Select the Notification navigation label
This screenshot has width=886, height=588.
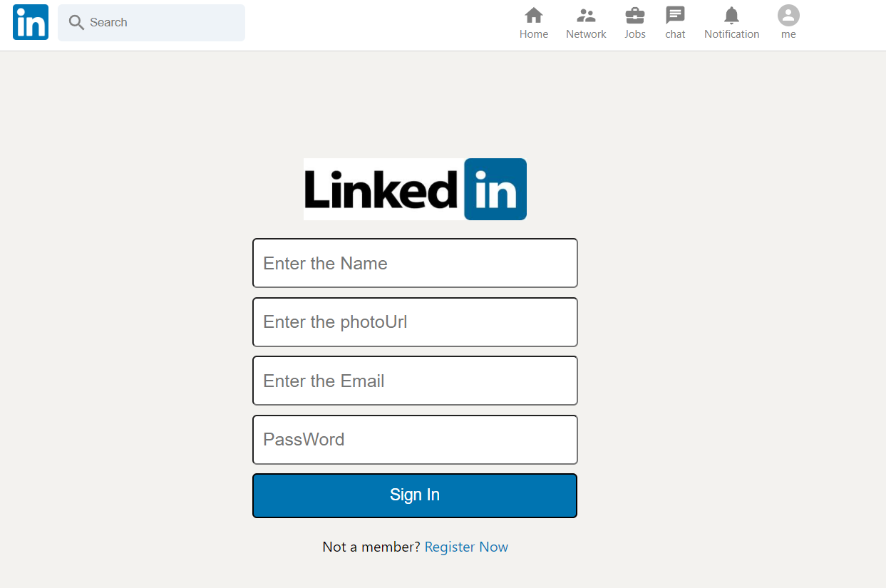coord(731,33)
